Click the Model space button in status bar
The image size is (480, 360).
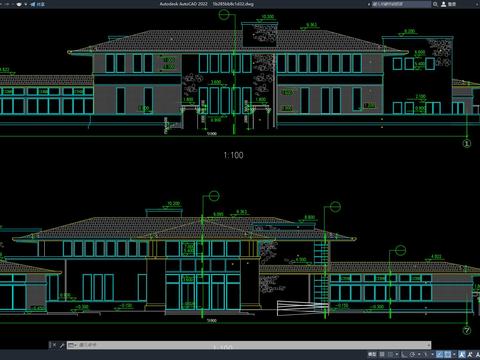pyautogui.click(x=372, y=354)
